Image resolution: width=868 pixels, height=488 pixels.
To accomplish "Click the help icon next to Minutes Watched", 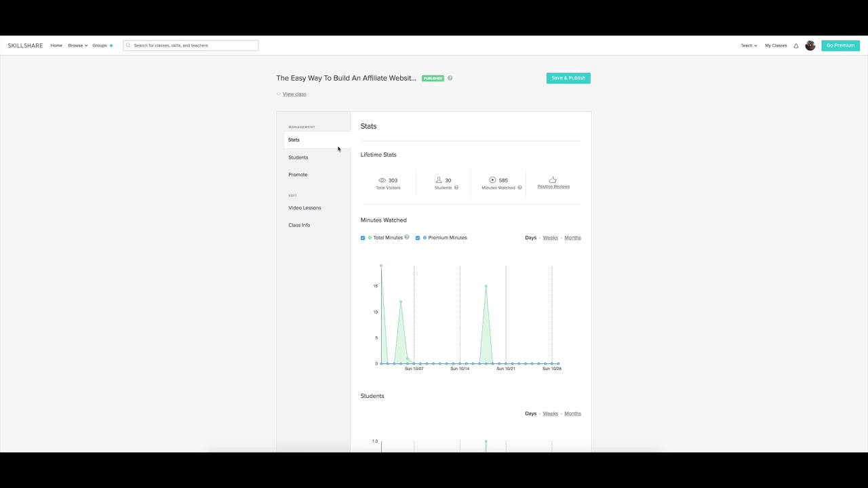I will tap(520, 188).
